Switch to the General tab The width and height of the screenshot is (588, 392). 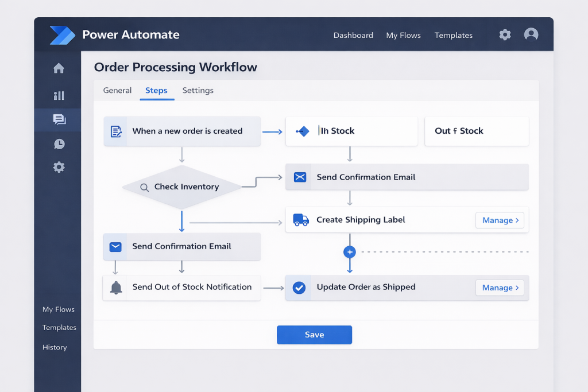pyautogui.click(x=117, y=91)
